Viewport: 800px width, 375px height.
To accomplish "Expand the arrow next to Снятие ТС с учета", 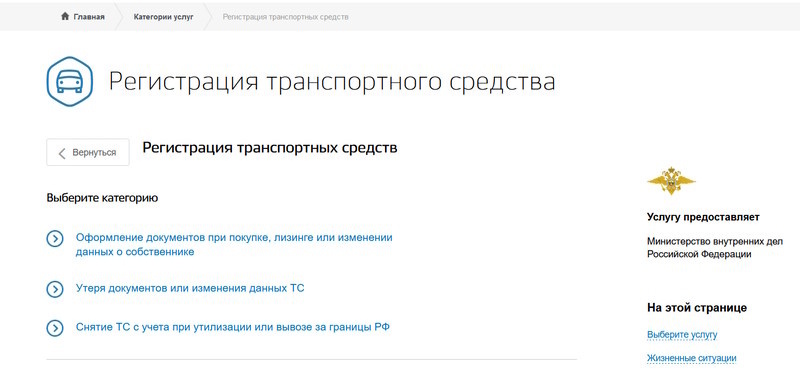I will (55, 328).
